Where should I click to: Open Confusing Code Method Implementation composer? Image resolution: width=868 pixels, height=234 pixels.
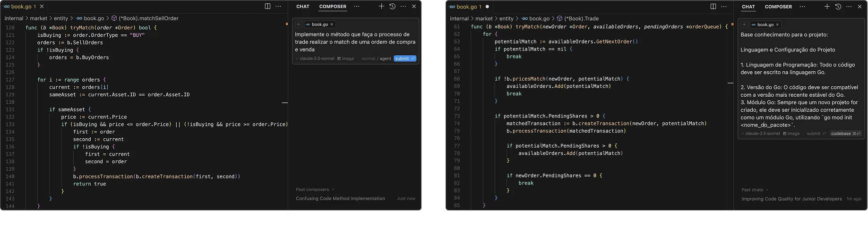340,199
